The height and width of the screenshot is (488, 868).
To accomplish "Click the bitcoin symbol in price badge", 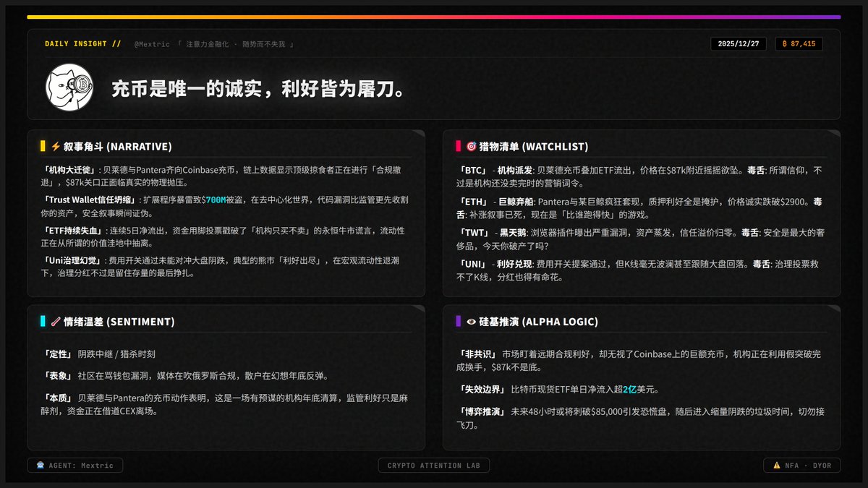I will point(786,44).
